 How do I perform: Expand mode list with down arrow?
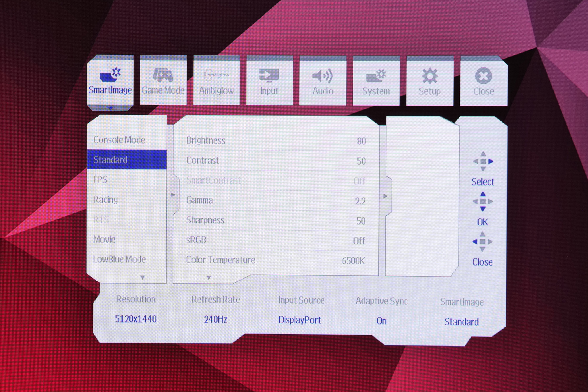[142, 277]
